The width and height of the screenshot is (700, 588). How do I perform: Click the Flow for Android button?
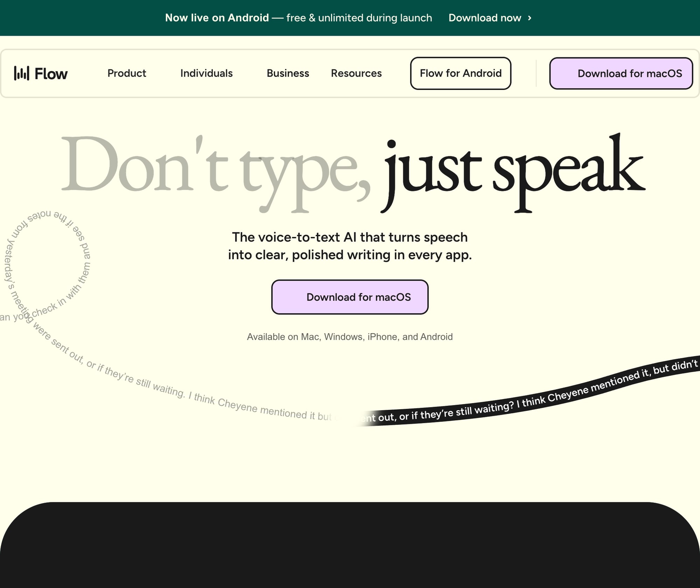(460, 73)
